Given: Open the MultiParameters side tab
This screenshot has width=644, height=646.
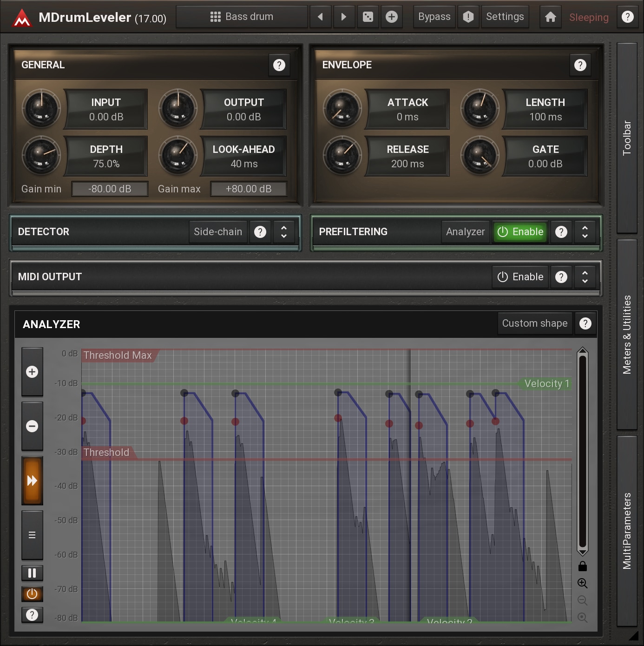Looking at the screenshot, I should coord(627,531).
